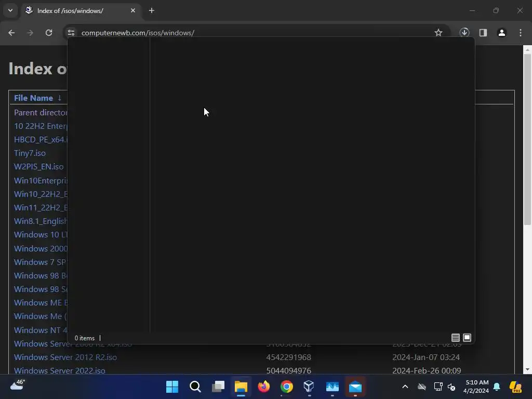Viewport: 532px width, 399px height.
Task: Open the HBCD_PE_x64 link
Action: pos(41,139)
